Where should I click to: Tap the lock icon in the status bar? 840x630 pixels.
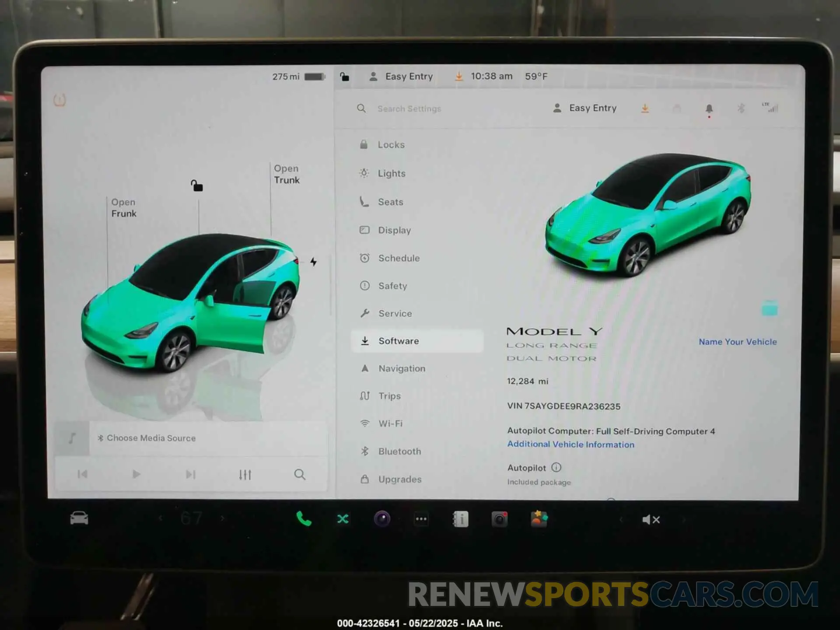(345, 77)
